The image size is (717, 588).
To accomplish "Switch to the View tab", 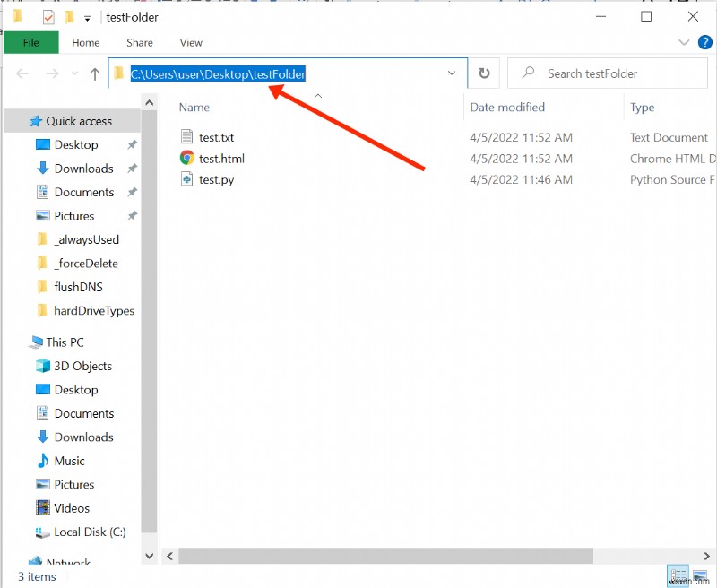I will (191, 42).
